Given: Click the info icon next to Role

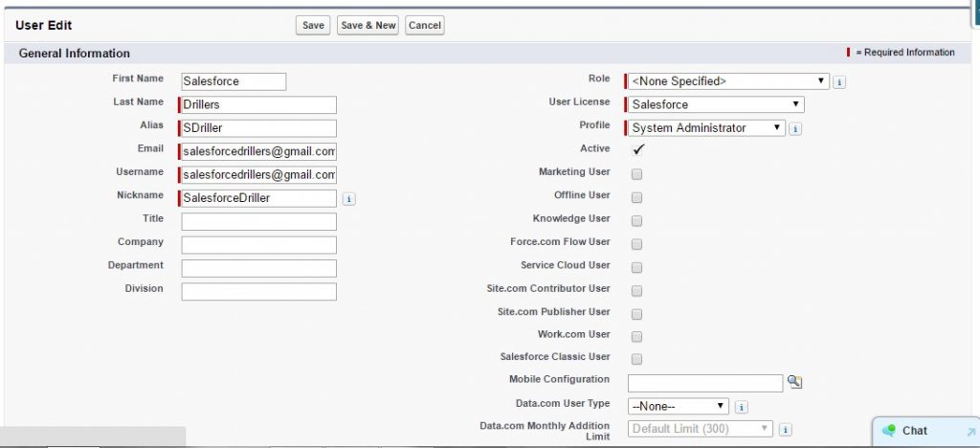Looking at the screenshot, I should click(839, 82).
